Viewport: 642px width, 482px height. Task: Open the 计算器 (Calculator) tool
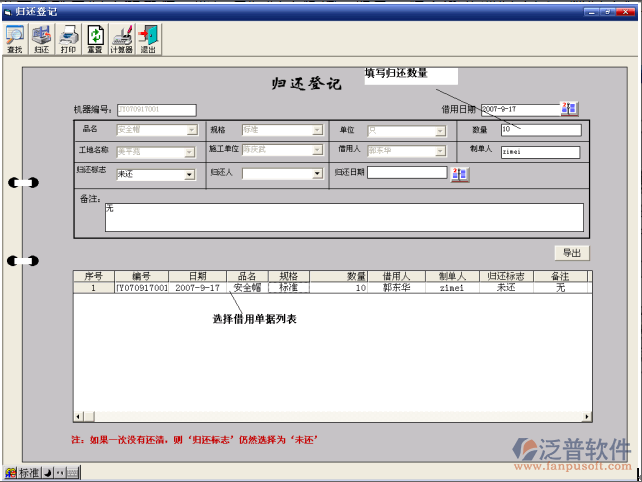[x=121, y=39]
